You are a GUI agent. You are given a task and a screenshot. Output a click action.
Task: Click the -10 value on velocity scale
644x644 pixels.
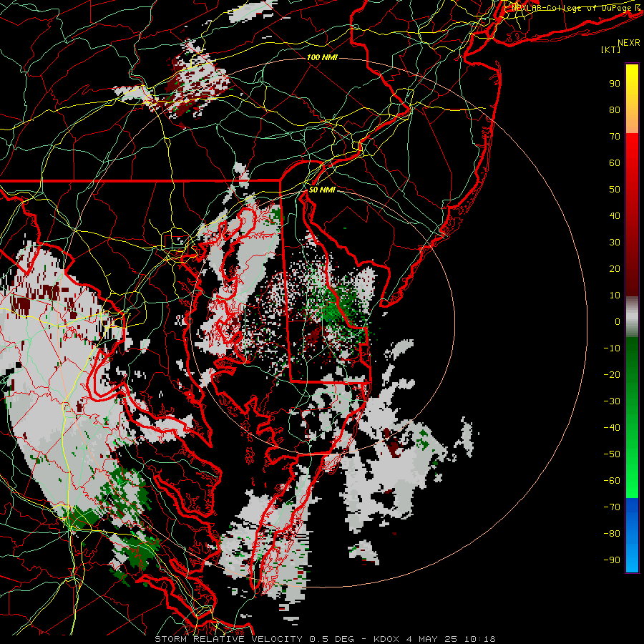click(x=612, y=348)
